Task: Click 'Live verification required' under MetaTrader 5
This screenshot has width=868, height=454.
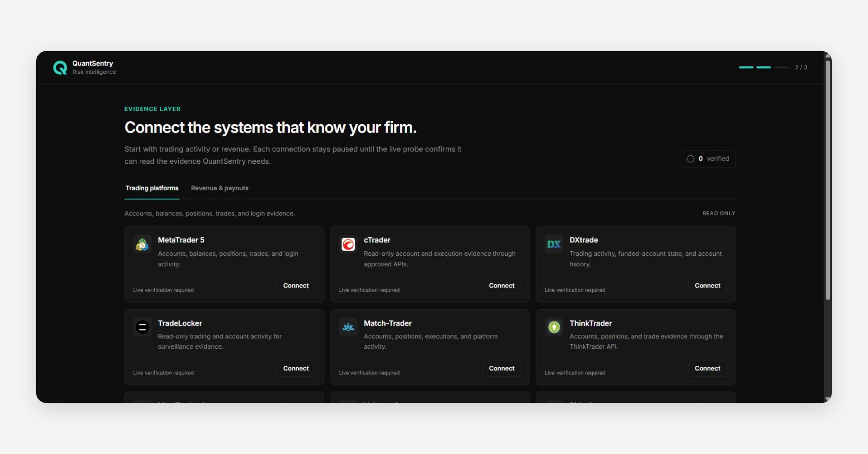Action: [x=163, y=290]
